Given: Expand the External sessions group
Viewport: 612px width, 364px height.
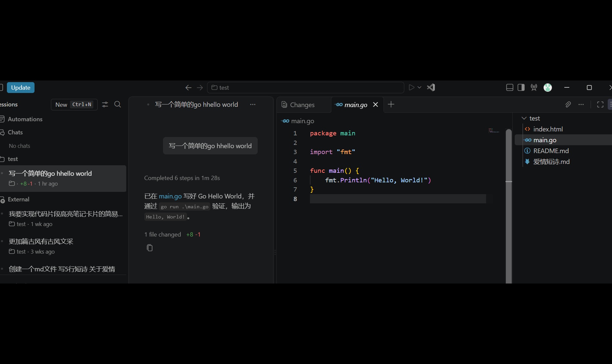Looking at the screenshot, I should coord(18,199).
